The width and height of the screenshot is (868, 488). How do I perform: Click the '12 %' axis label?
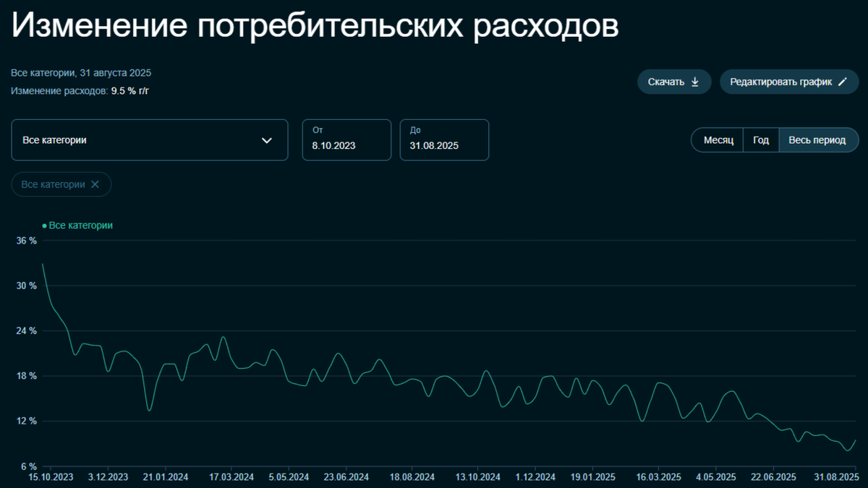pyautogui.click(x=27, y=421)
